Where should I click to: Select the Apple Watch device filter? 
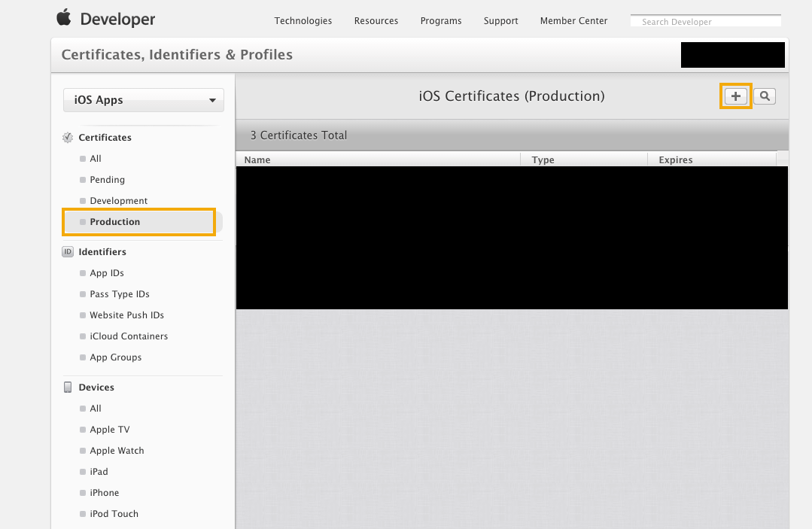(x=117, y=450)
